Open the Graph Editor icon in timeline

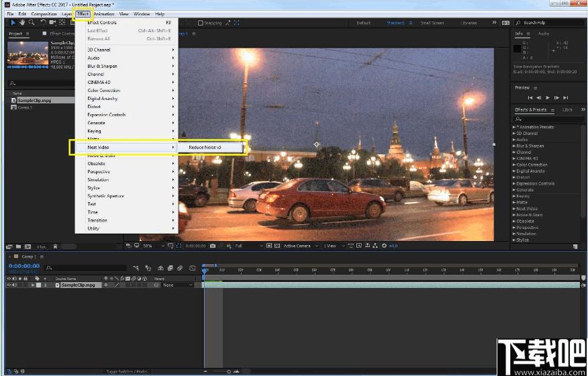[x=193, y=268]
